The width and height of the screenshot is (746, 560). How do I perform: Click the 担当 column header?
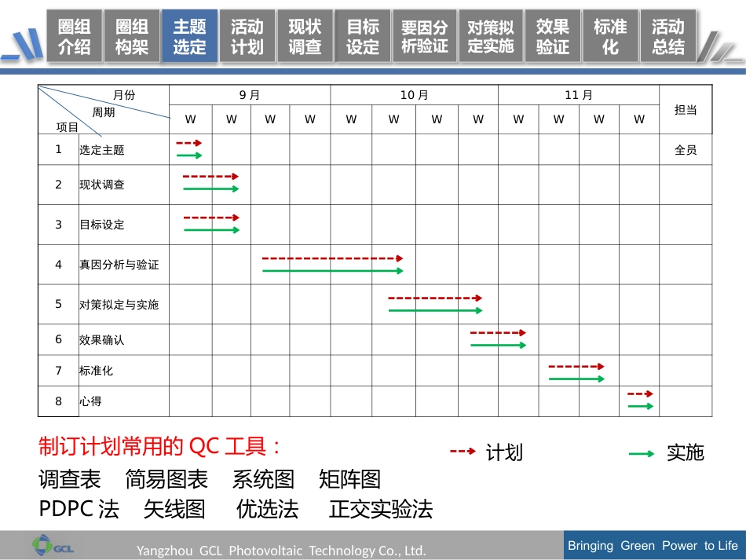(x=686, y=110)
